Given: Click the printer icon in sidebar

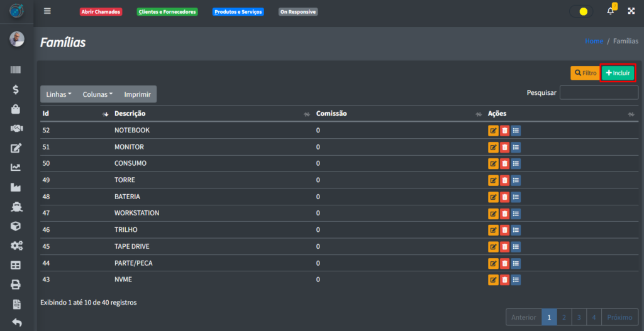Looking at the screenshot, I should click(x=16, y=285).
